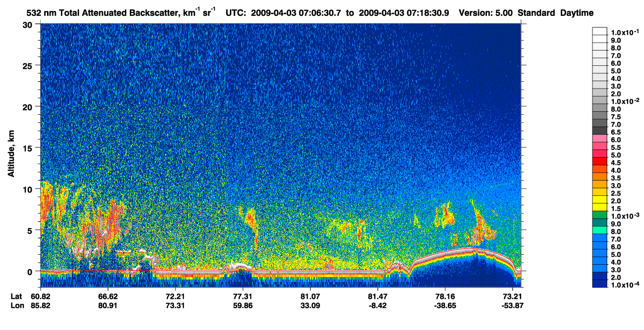Select latitude value 78.16
This screenshot has height=330, width=644.
444,296
